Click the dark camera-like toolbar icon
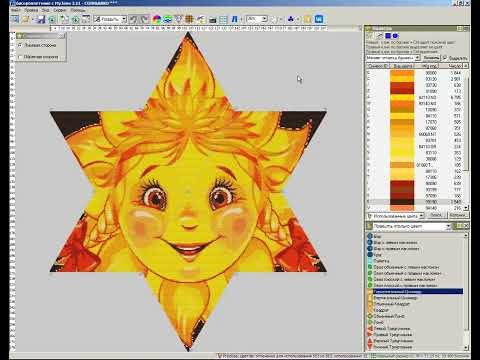This screenshot has width=480, height=360. pyautogui.click(x=212, y=19)
